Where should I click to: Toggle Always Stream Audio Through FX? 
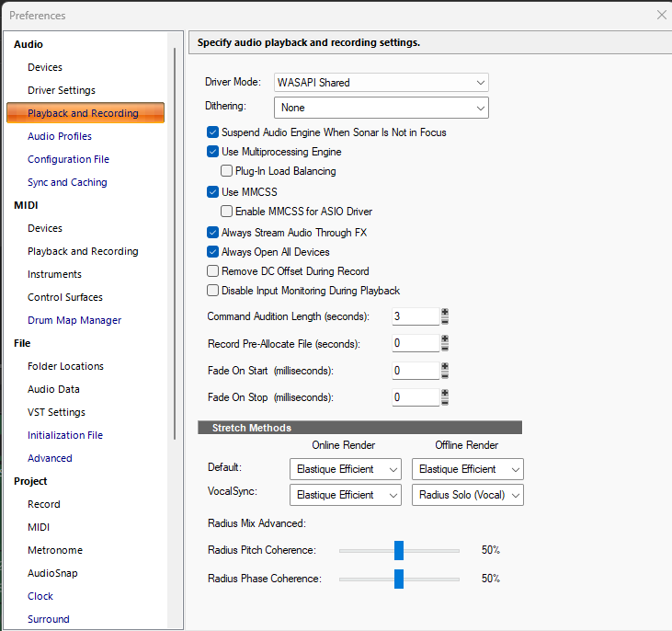click(x=213, y=233)
